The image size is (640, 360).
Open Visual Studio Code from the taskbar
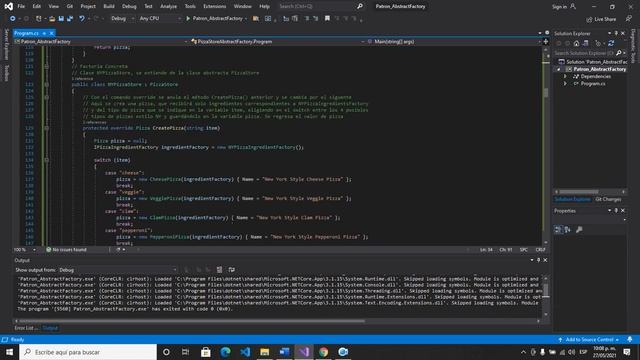(x=245, y=352)
